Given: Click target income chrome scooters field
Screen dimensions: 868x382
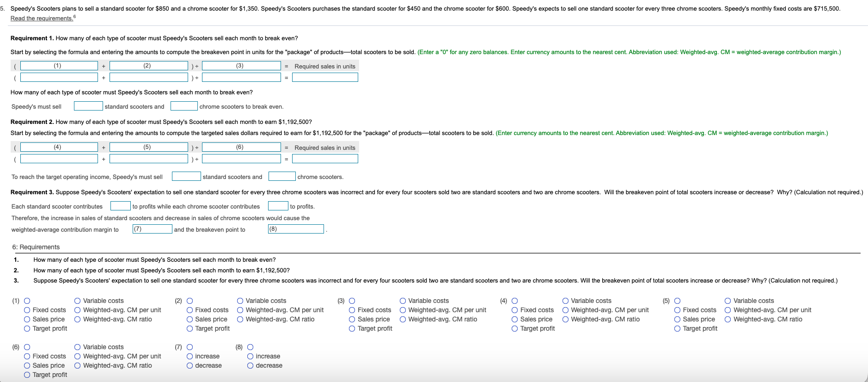Looking at the screenshot, I should coord(282,177).
